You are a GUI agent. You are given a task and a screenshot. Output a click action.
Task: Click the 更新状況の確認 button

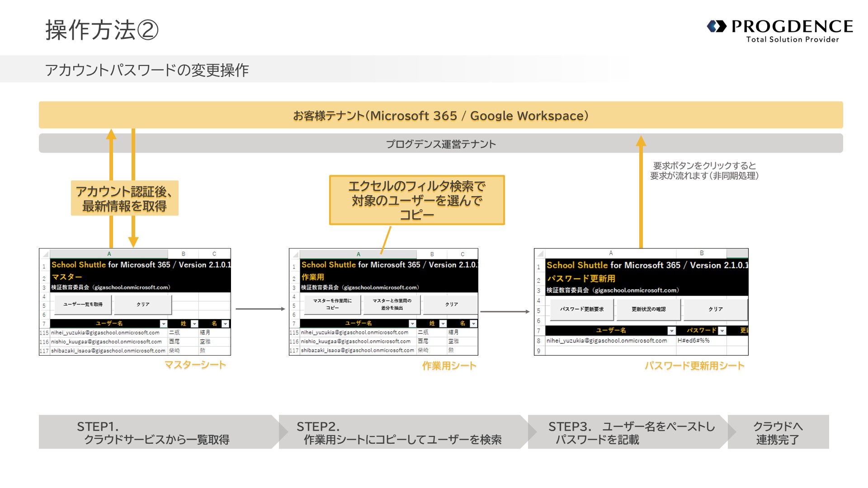click(x=649, y=310)
